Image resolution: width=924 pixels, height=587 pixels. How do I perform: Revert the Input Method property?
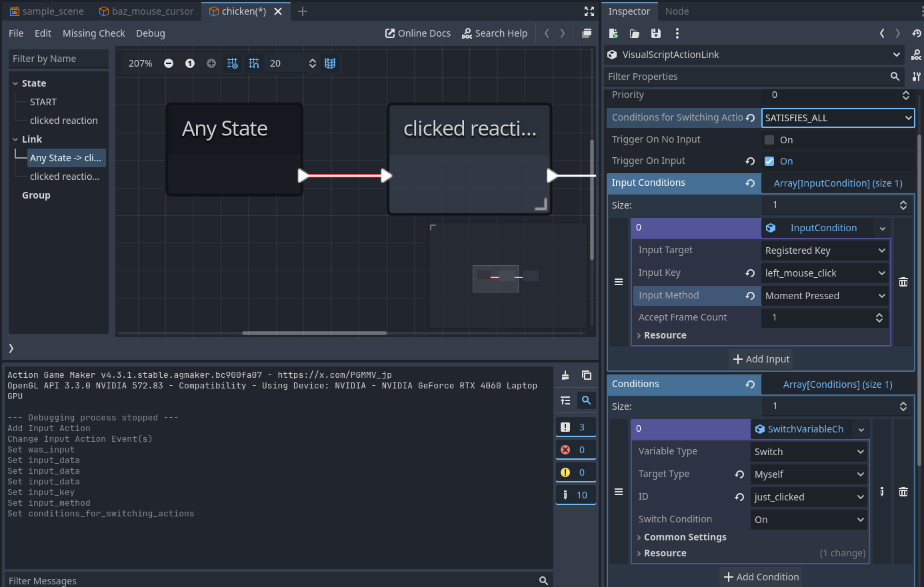(750, 296)
